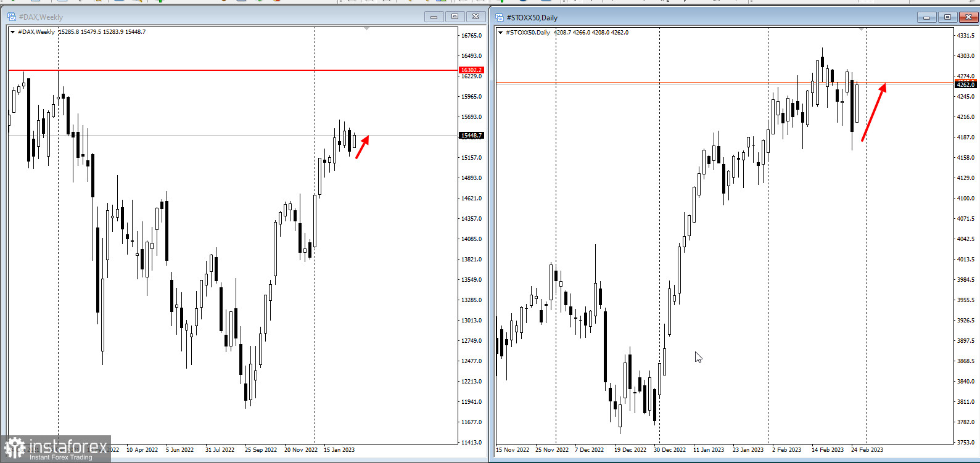The image size is (980, 463).
Task: Click the 14 Feb 2023 date on STOXX50 timeline
Action: coord(828,450)
